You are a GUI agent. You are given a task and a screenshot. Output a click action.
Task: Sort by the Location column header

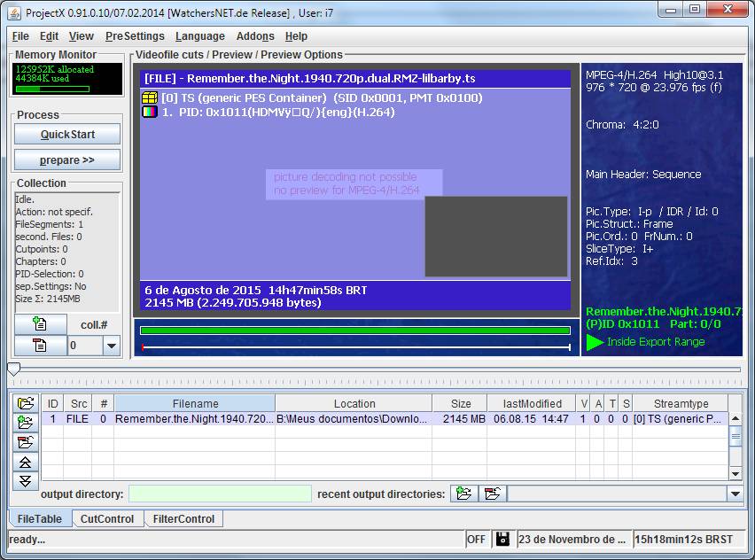click(x=354, y=403)
